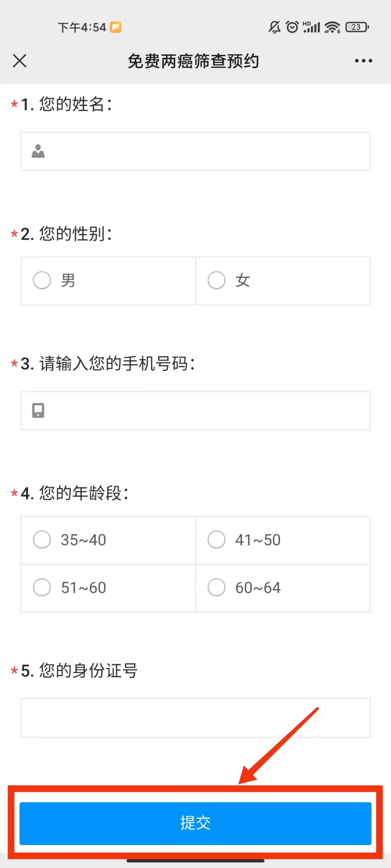Tap the orange notification icon beside time
The height and width of the screenshot is (868, 391).
[116, 27]
